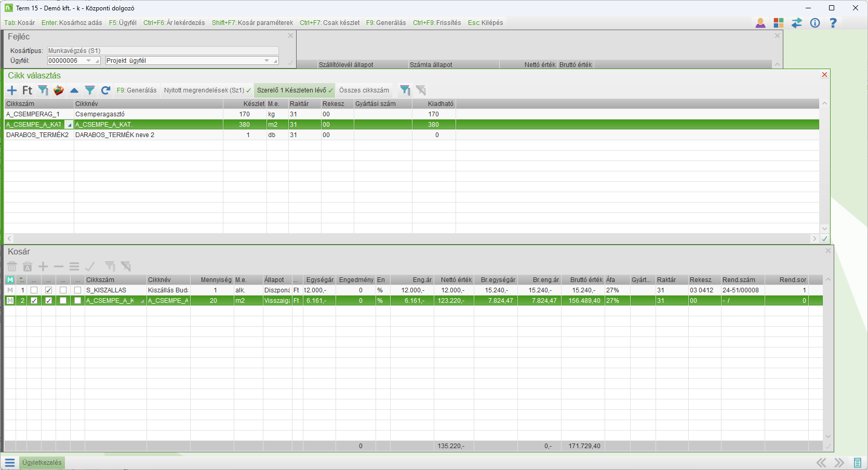Click Esc: Kilépés command

[x=485, y=23]
